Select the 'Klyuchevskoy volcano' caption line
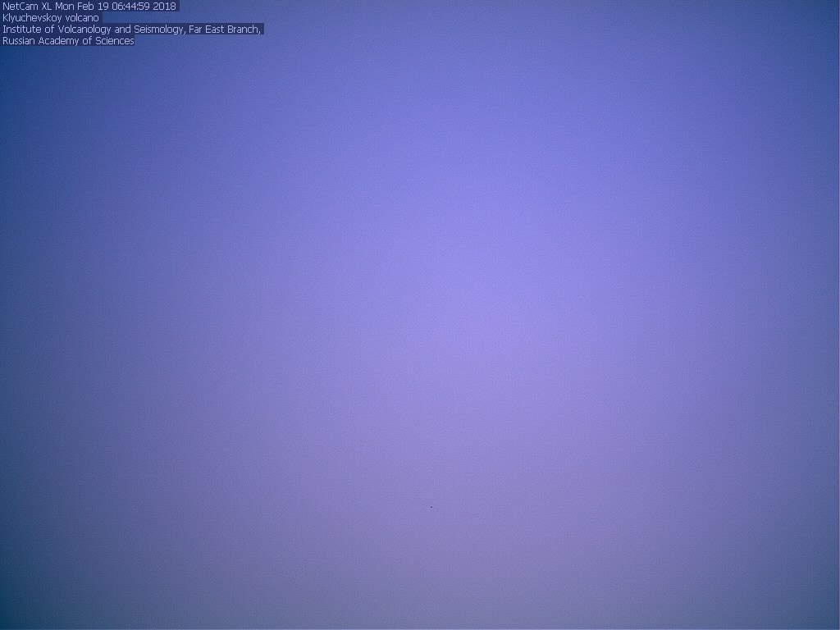Image resolution: width=840 pixels, height=630 pixels. click(x=51, y=18)
